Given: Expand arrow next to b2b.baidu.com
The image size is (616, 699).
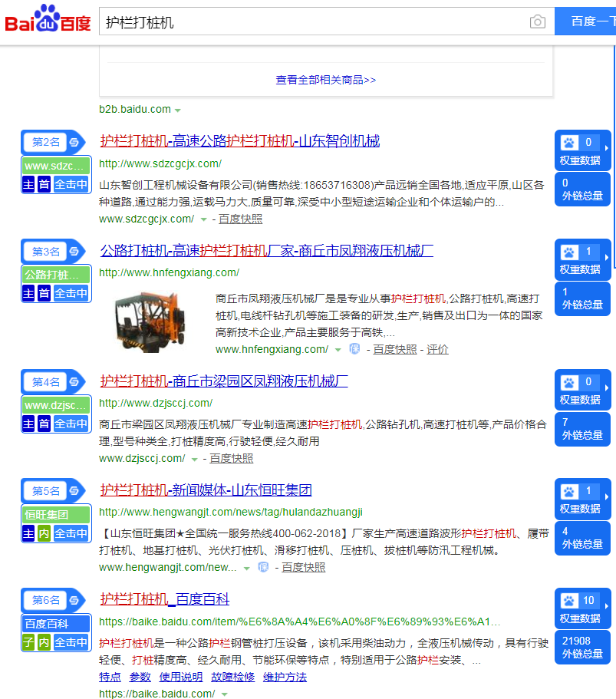Looking at the screenshot, I should [x=178, y=110].
